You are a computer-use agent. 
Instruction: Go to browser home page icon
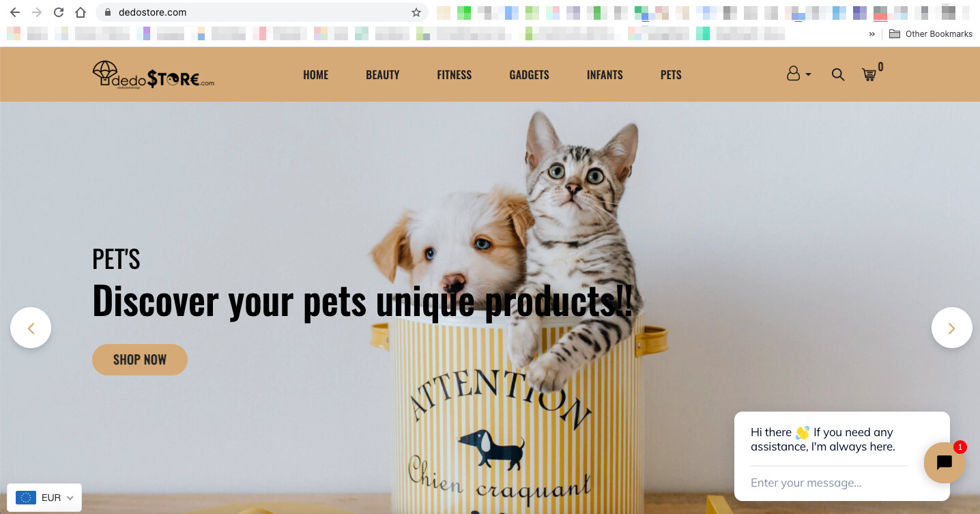[x=81, y=12]
